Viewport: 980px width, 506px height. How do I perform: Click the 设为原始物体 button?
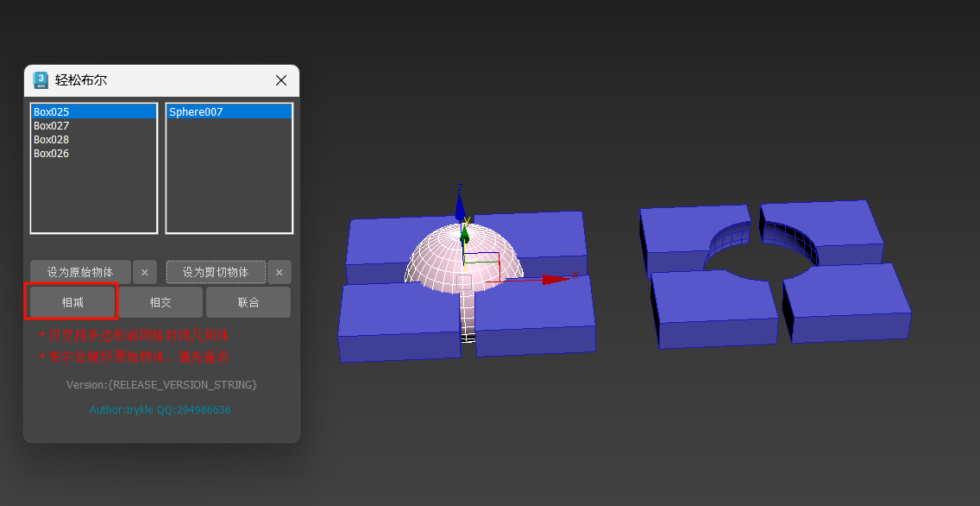click(80, 272)
